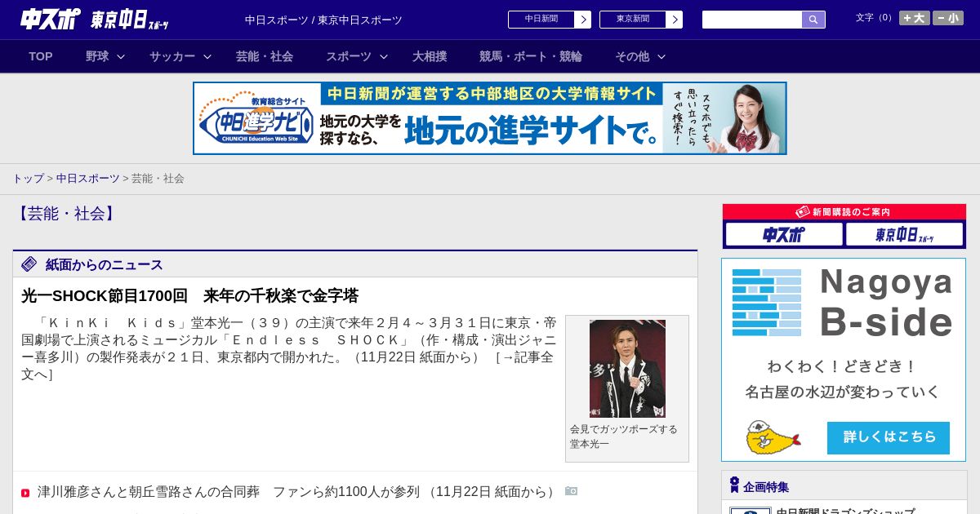Click the 中日進学ナビ banner advertisement

[x=490, y=118]
